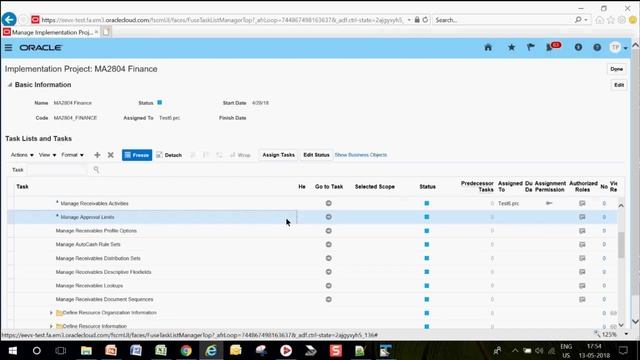Open TP user profile menu
The width and height of the screenshot is (640, 360).
click(618, 48)
